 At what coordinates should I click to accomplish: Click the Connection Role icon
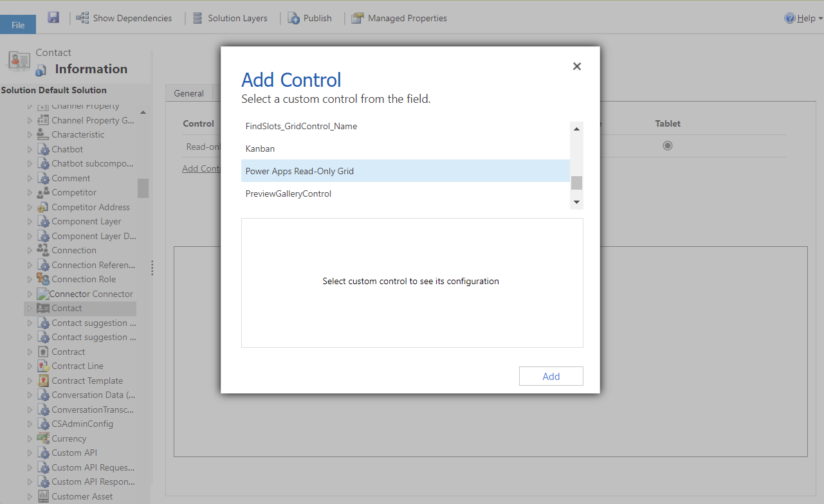coord(43,279)
